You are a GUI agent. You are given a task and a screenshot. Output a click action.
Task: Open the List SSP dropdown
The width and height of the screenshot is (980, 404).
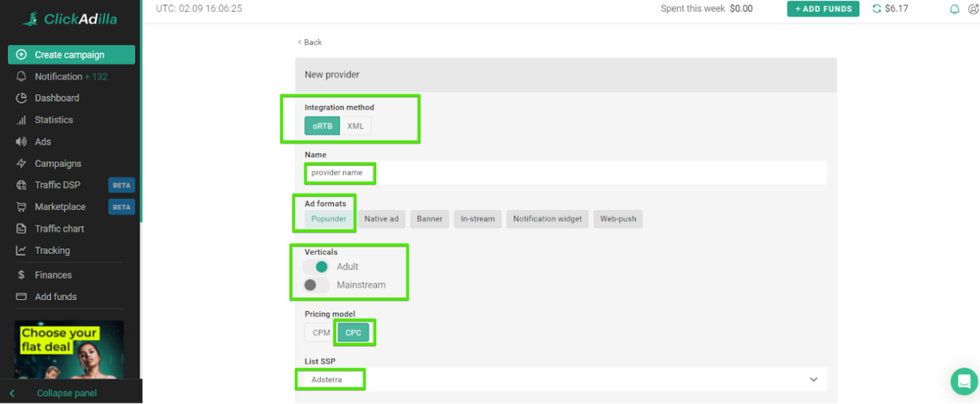[814, 379]
